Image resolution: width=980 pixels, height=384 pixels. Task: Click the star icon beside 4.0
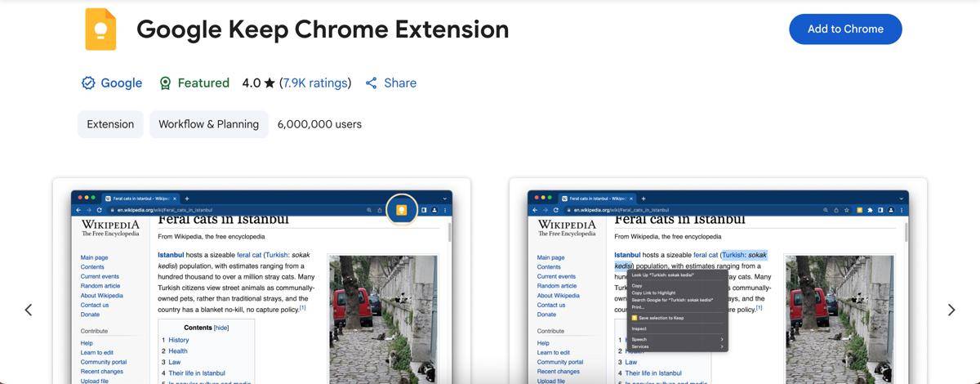click(269, 83)
